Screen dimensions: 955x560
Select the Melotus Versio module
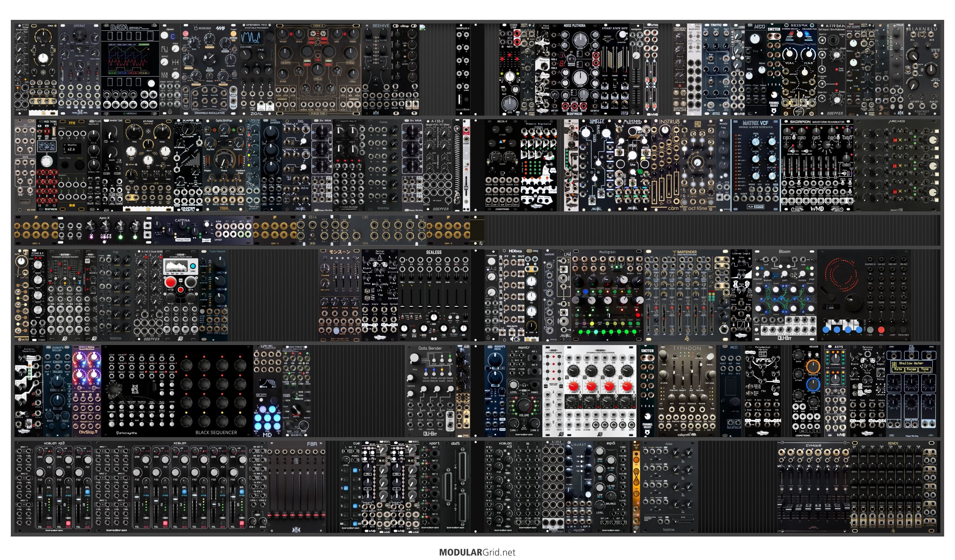coord(867,391)
